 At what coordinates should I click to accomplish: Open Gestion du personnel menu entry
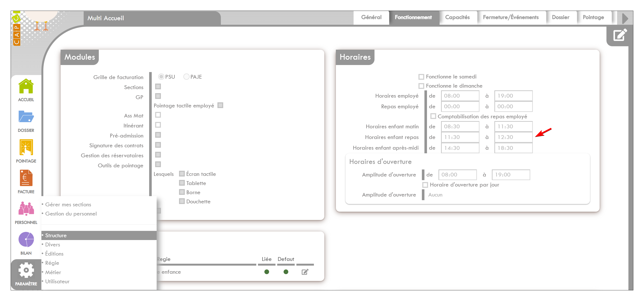[x=71, y=214]
